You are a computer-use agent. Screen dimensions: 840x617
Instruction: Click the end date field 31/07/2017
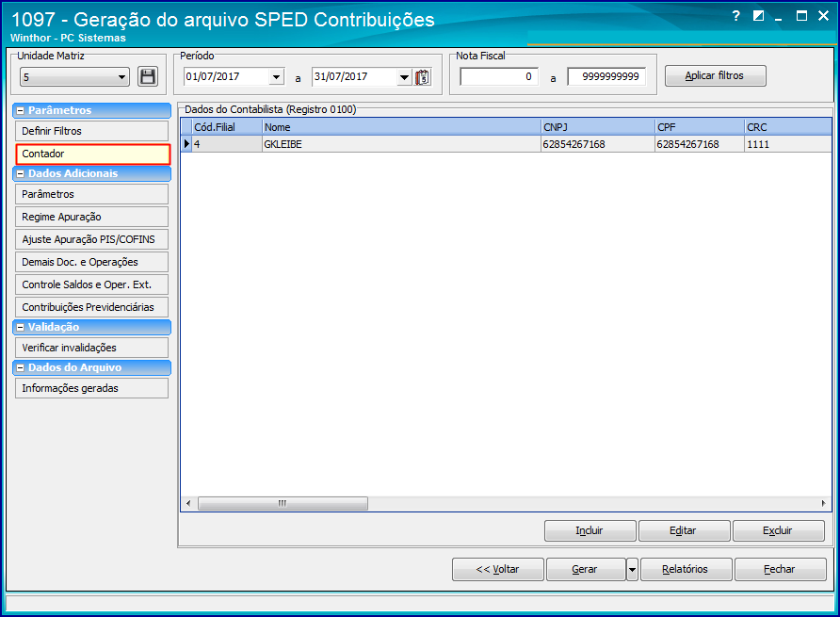(355, 76)
